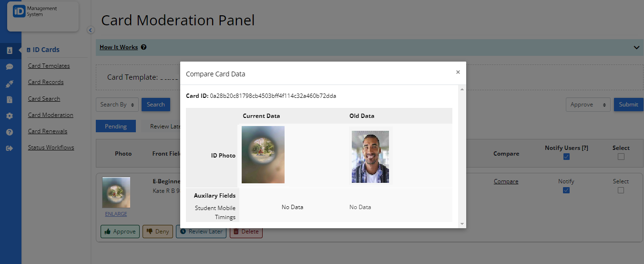This screenshot has height=264, width=644.
Task: Expand the How It Works section chevron
Action: [636, 48]
